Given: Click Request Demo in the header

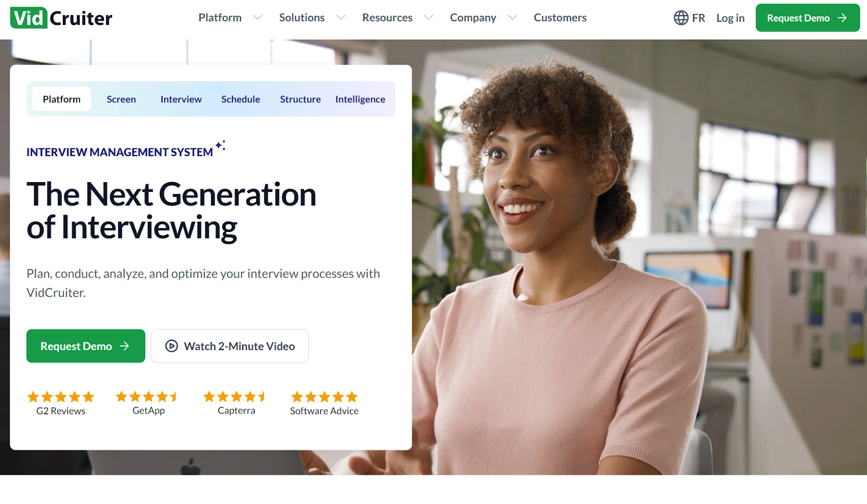Looking at the screenshot, I should click(x=807, y=18).
